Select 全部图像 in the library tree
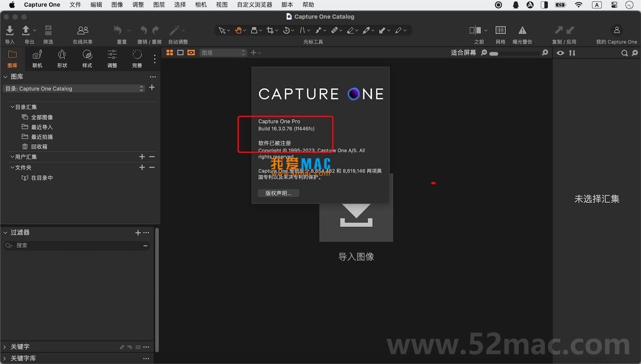The width and height of the screenshot is (641, 364). [42, 117]
